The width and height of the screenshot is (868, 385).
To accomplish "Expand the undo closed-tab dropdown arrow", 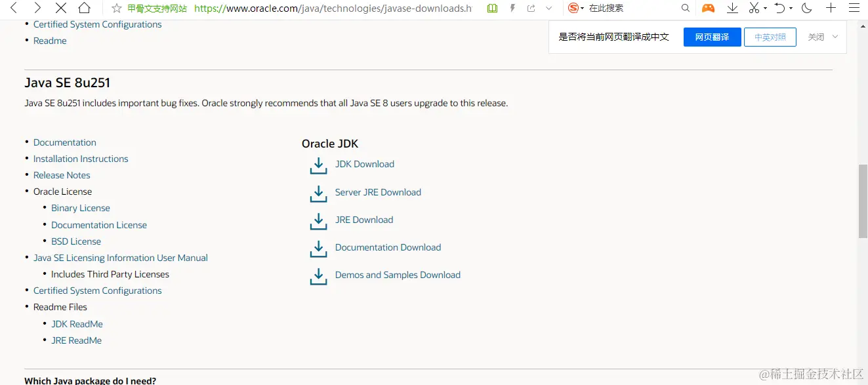I will (791, 9).
